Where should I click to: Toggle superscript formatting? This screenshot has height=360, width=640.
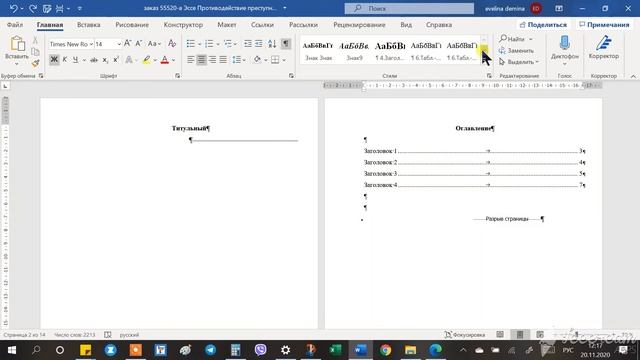coord(116,60)
